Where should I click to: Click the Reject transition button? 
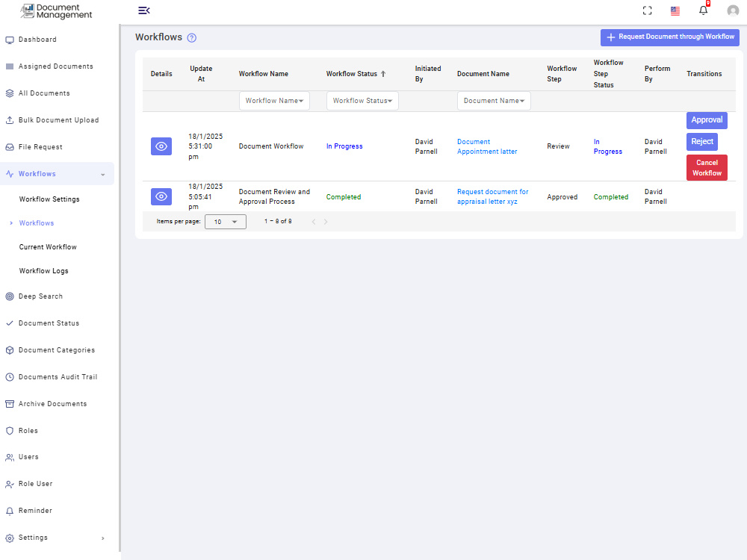pos(701,141)
